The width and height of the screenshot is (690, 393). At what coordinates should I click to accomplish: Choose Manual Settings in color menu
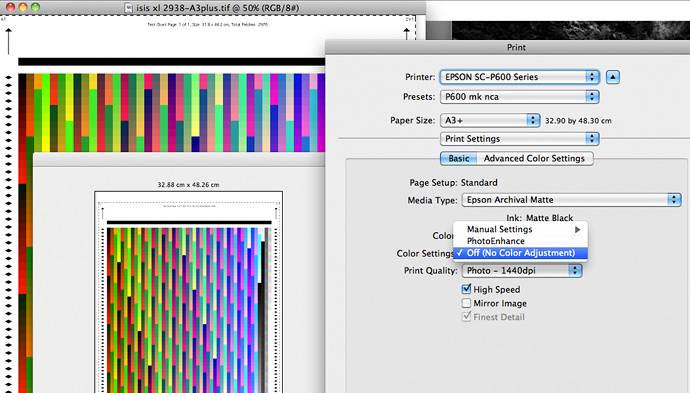coord(520,229)
